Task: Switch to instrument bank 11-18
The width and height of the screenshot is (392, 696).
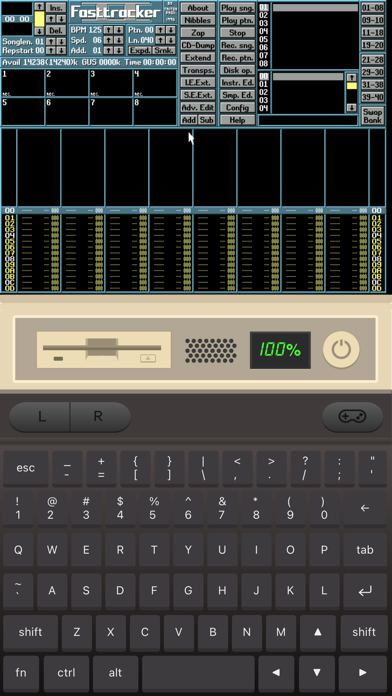Action: 372,33
